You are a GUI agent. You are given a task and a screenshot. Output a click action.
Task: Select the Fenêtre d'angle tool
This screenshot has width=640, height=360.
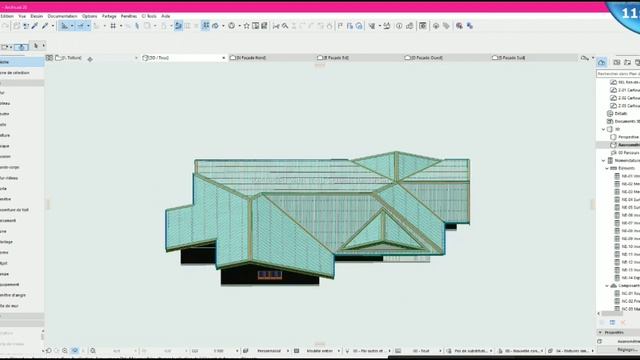(x=22, y=295)
